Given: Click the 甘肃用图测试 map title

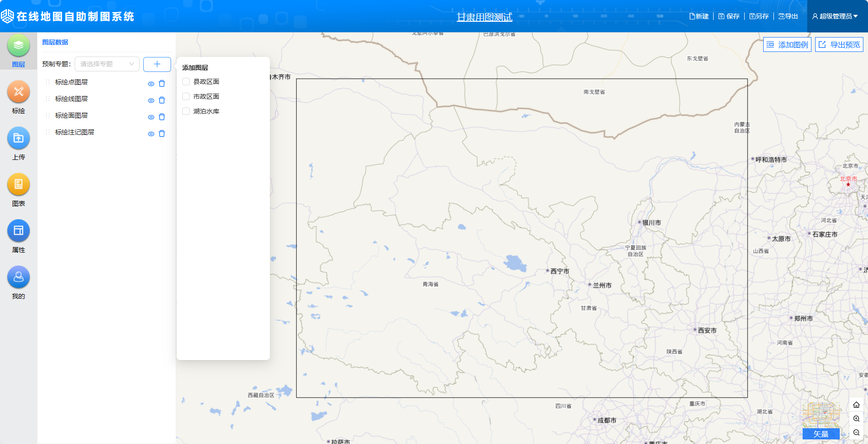Looking at the screenshot, I should (485, 17).
